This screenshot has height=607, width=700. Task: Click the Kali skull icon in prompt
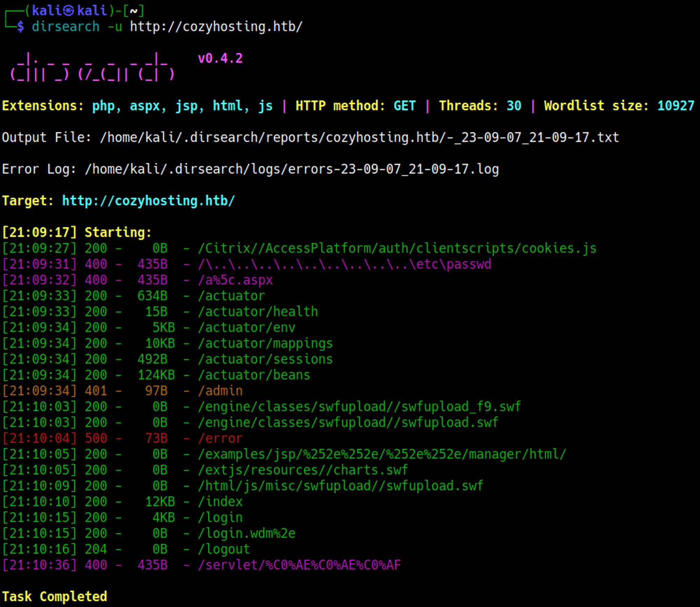pyautogui.click(x=69, y=11)
